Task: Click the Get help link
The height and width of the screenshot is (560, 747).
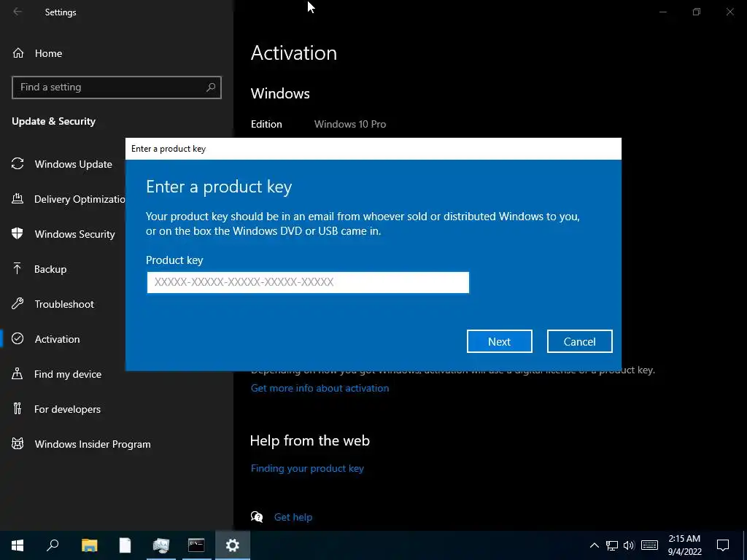Action: pos(293,517)
